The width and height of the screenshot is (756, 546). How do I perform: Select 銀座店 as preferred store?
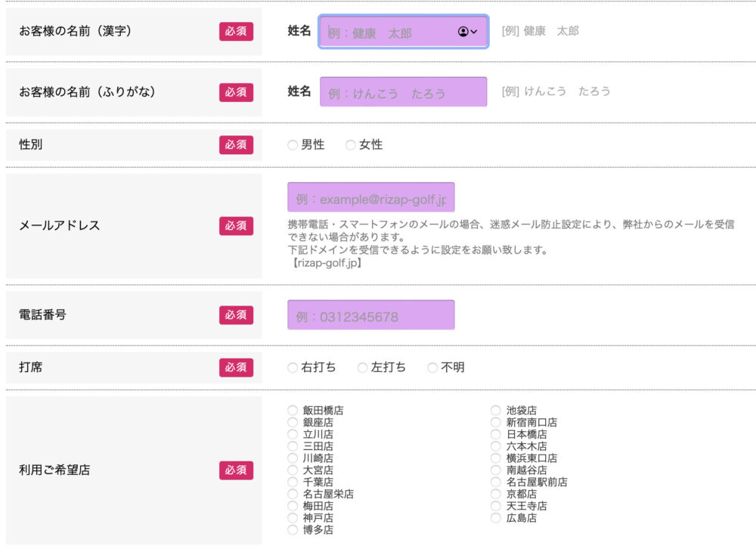click(x=292, y=423)
